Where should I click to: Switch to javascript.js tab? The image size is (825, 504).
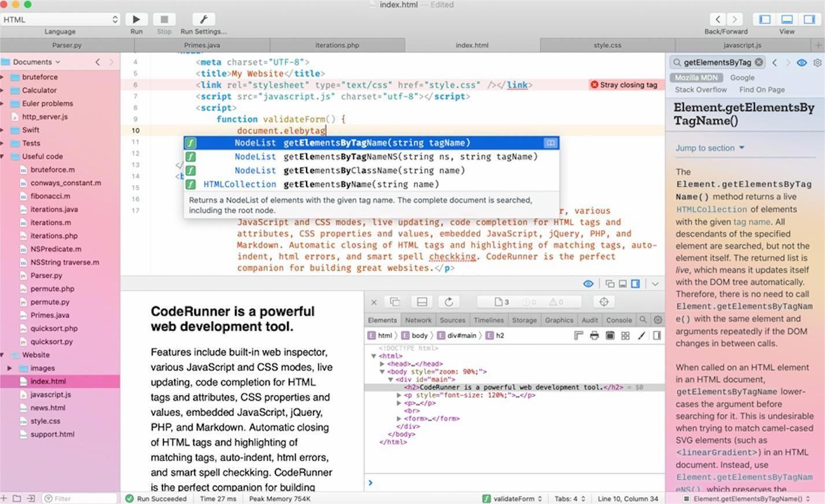tap(742, 45)
